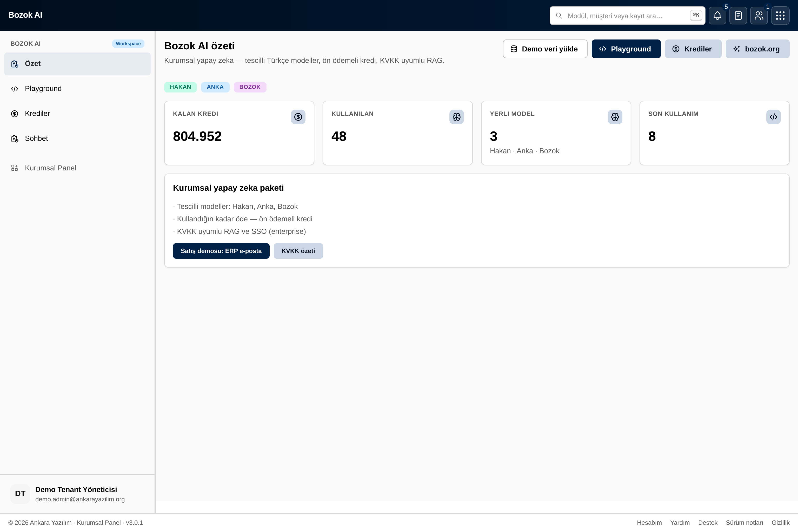Screen dimensions: 798x532
Task: Click the Workspace badge
Action: [128, 44]
